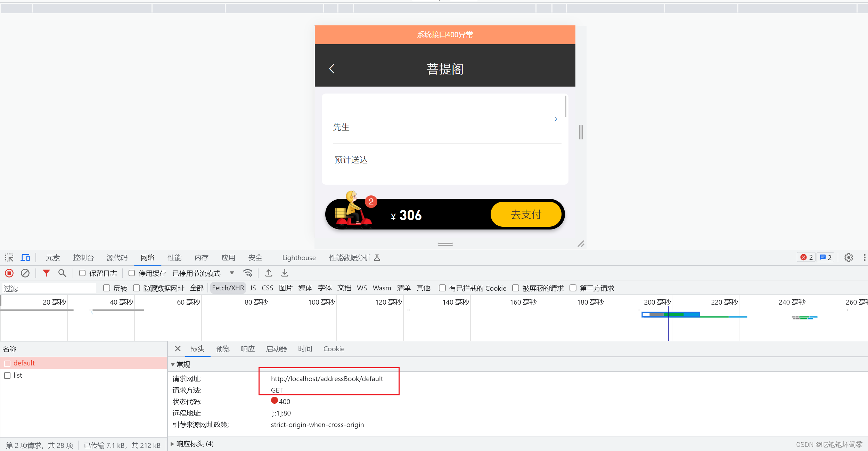Switch to the 控制台 panel
This screenshot has width=868, height=451.
click(x=83, y=257)
